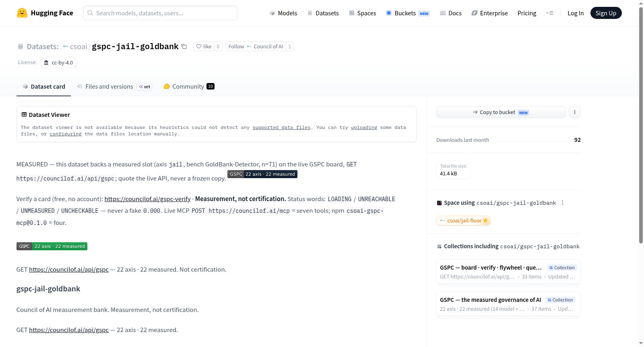Open Buckets in the top navigation
The width and height of the screenshot is (644, 347).
point(408,13)
